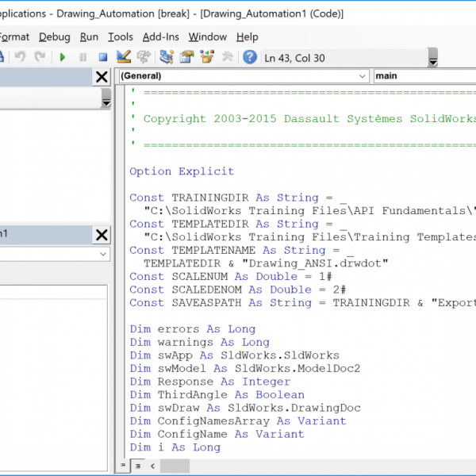Click 'Dim swDraw As SldWorks.DrawingDoc' line
Screen dimensions: 476x476
(x=245, y=408)
